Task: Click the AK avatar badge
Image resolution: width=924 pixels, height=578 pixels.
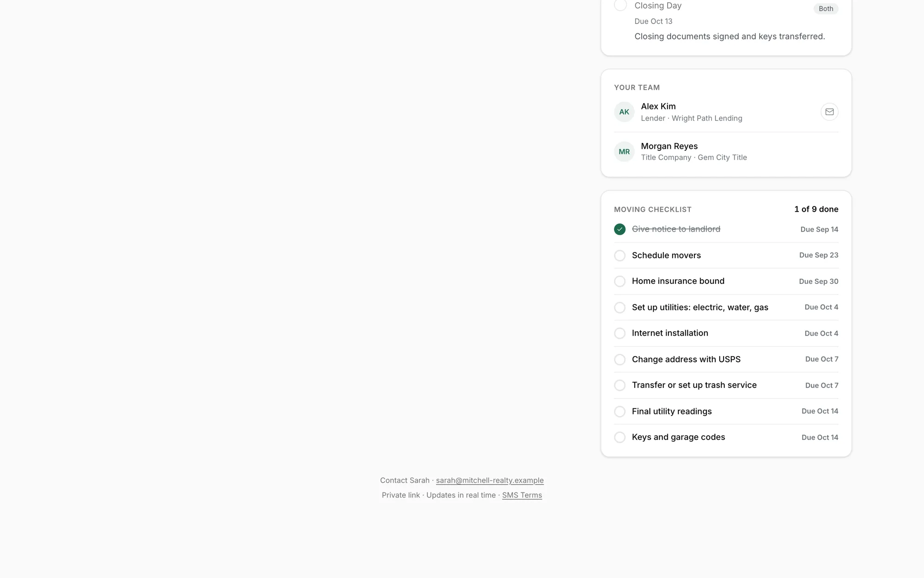Action: [624, 112]
